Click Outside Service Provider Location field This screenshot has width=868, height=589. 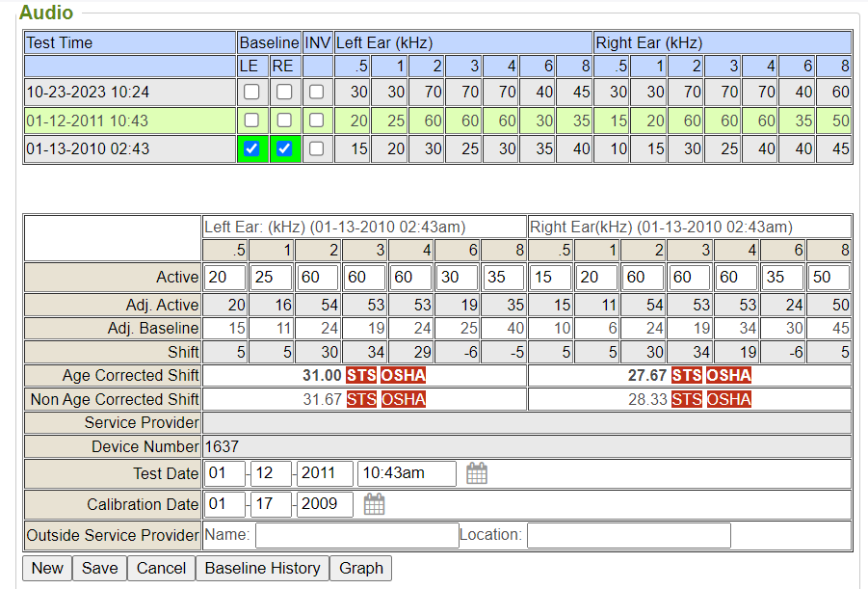point(628,535)
